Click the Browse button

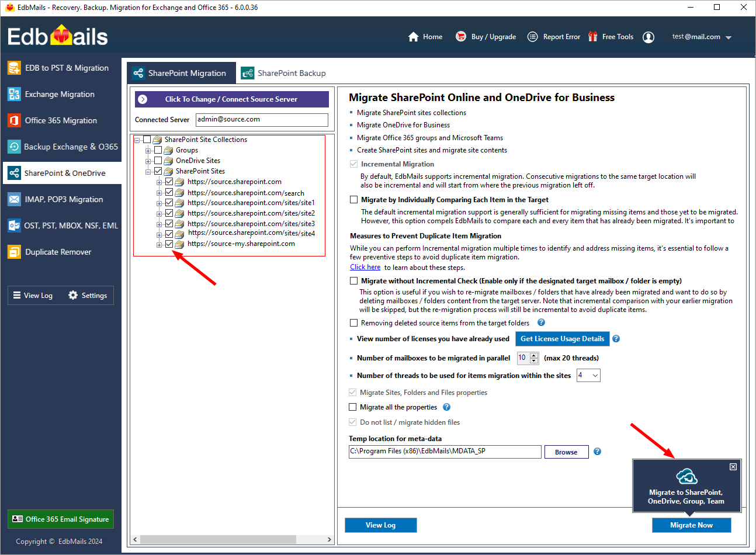566,452
